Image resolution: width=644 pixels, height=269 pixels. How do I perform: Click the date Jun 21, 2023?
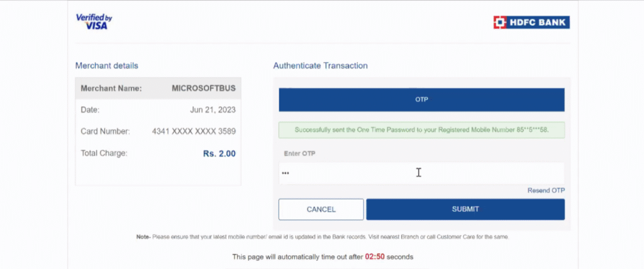click(213, 110)
